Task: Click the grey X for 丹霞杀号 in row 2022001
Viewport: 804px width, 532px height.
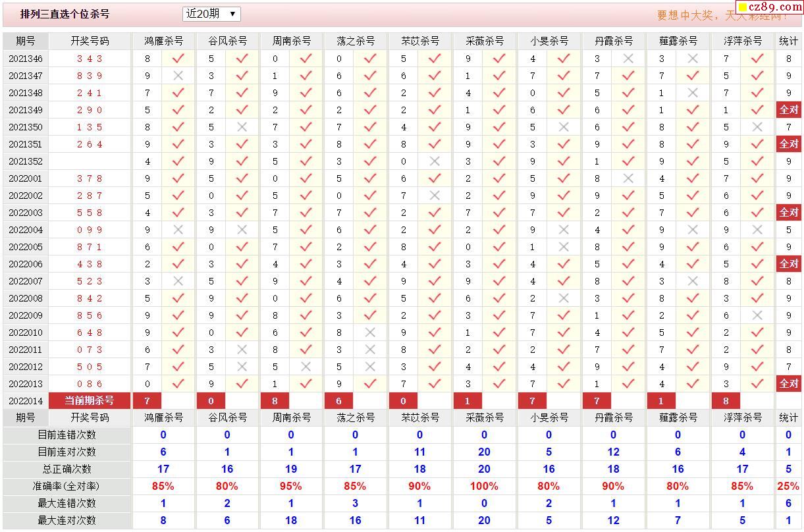Action: click(x=628, y=178)
